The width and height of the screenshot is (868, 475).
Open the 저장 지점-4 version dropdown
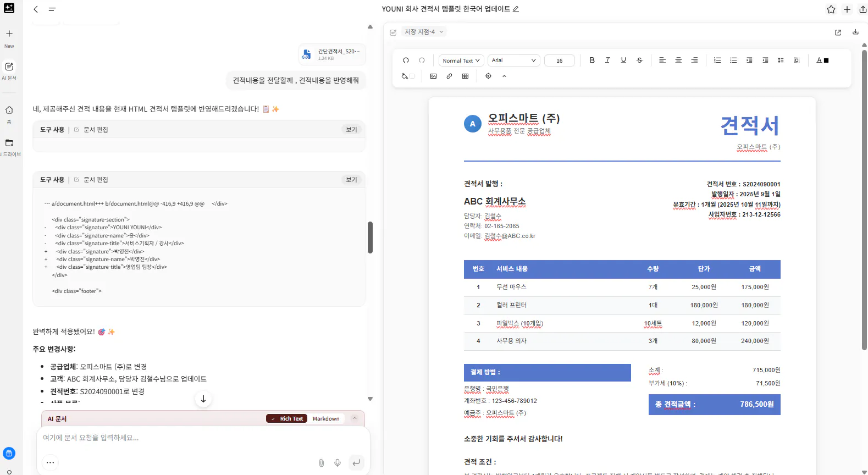coord(423,32)
